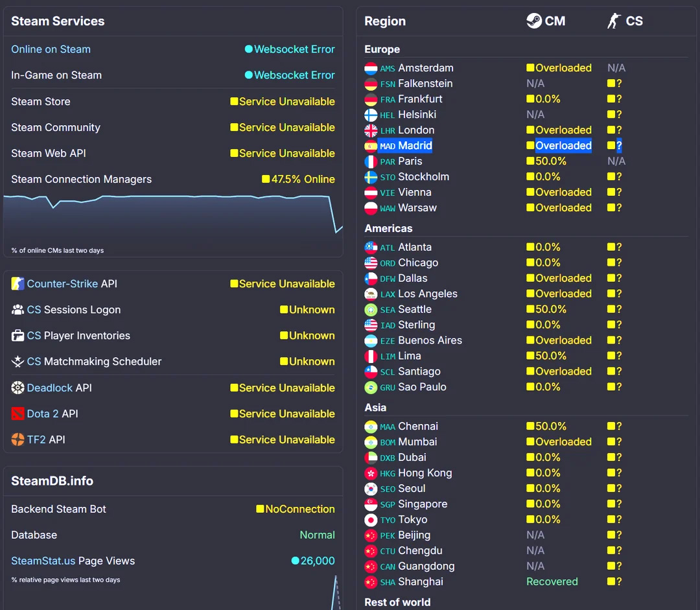Click the Counter-Strike game icon
This screenshot has width=700, height=610.
coord(17,284)
